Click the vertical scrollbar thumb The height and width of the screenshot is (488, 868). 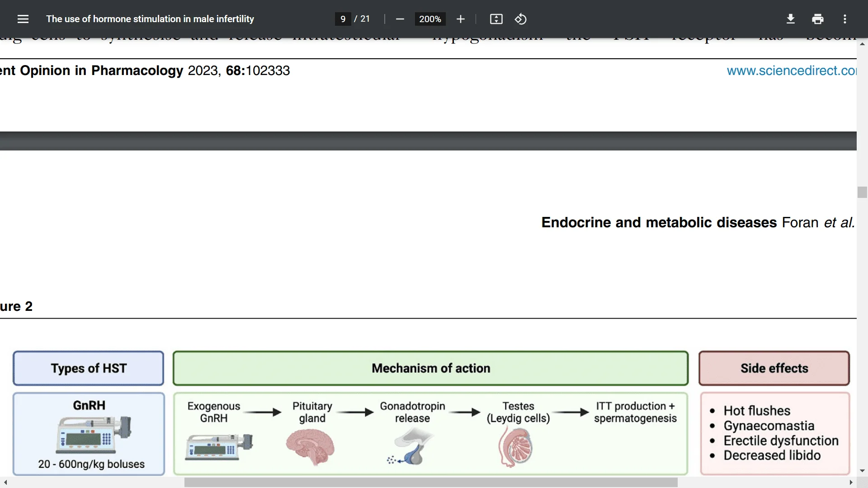click(x=862, y=192)
